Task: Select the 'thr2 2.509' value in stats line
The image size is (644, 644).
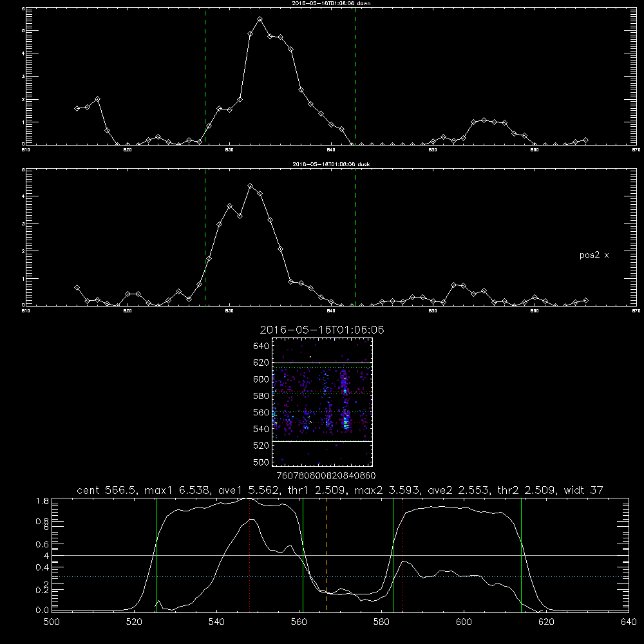Action: click(x=526, y=490)
